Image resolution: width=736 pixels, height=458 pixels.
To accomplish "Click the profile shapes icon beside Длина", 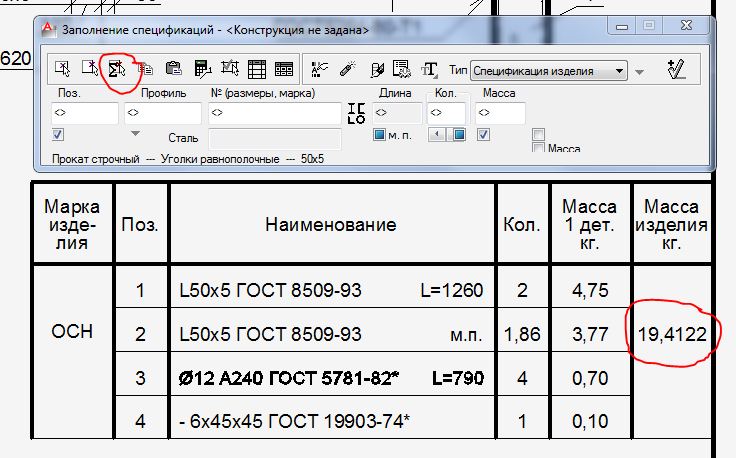I will [x=356, y=112].
